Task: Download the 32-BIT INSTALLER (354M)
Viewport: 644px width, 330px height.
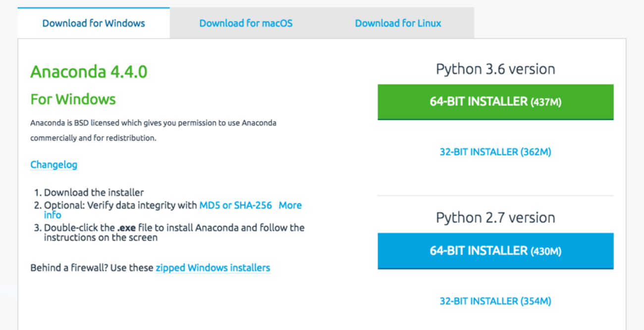Action: point(495,301)
